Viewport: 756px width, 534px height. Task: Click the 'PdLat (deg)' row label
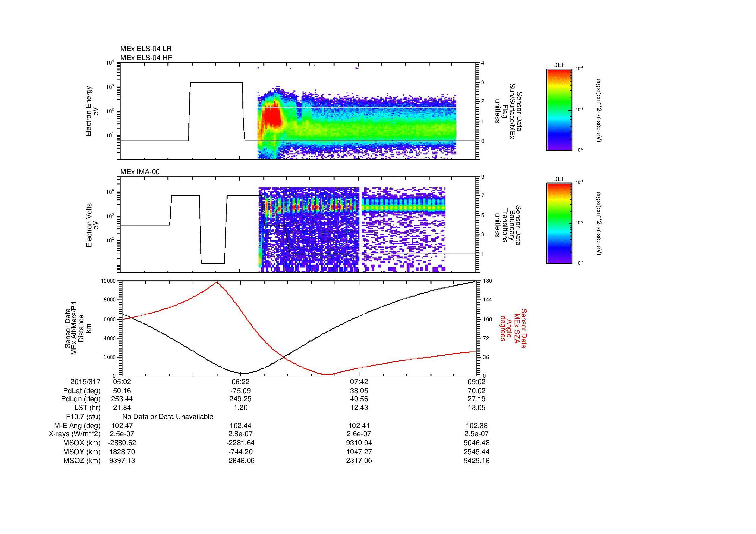[82, 391]
